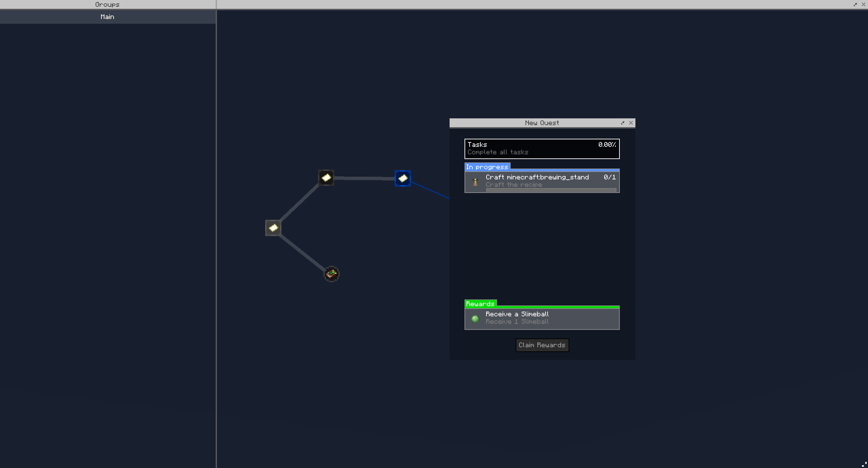Viewport: 868px width, 468px height.
Task: Click the slimeball reward icon
Action: click(476, 318)
